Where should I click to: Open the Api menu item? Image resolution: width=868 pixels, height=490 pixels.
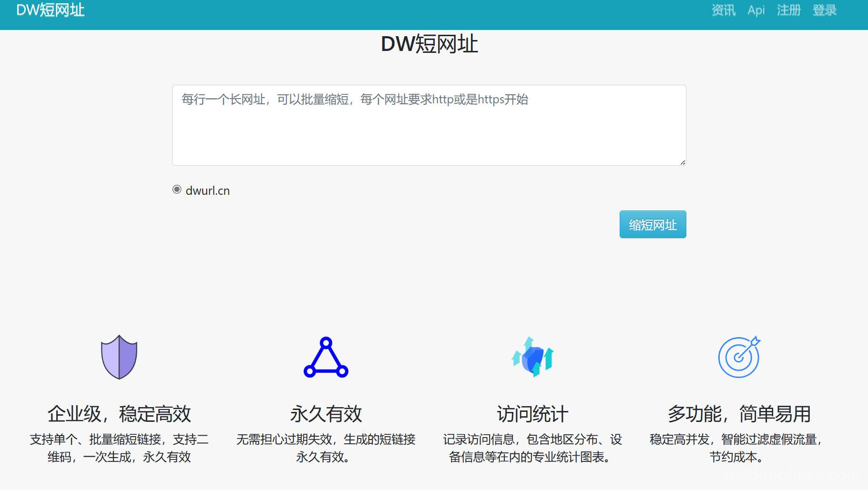click(756, 10)
